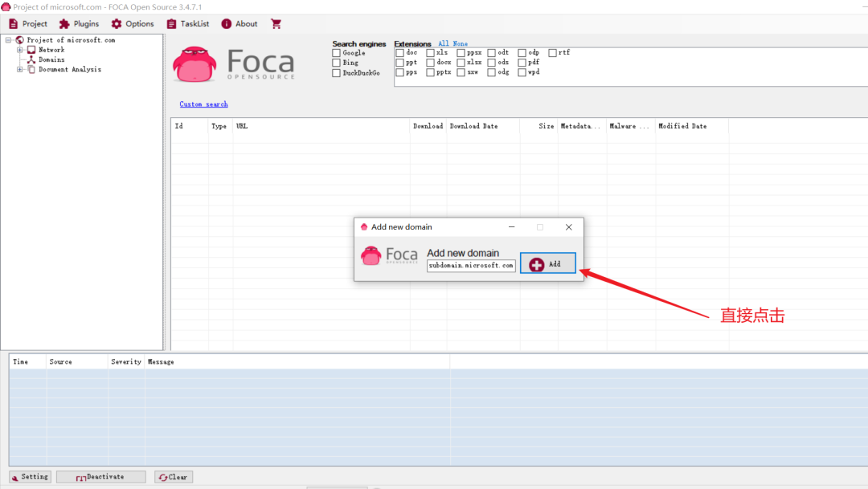The width and height of the screenshot is (868, 489).
Task: Expand the Network tree node
Action: click(20, 50)
